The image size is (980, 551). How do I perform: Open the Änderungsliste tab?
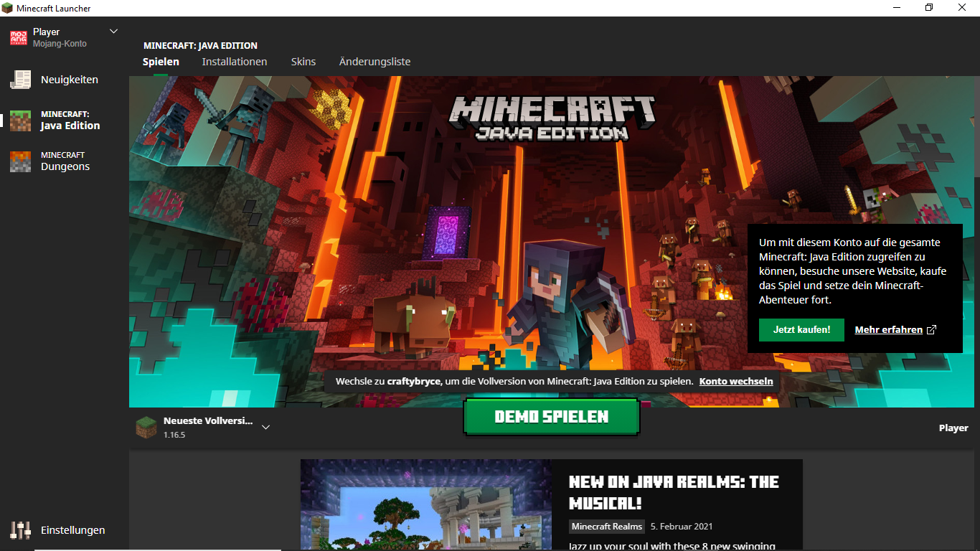pos(374,62)
